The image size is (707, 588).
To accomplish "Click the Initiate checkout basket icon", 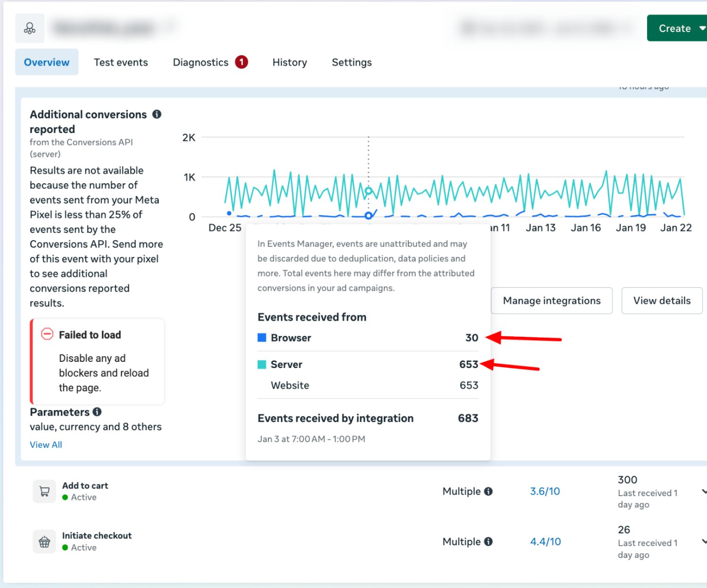I will point(44,542).
